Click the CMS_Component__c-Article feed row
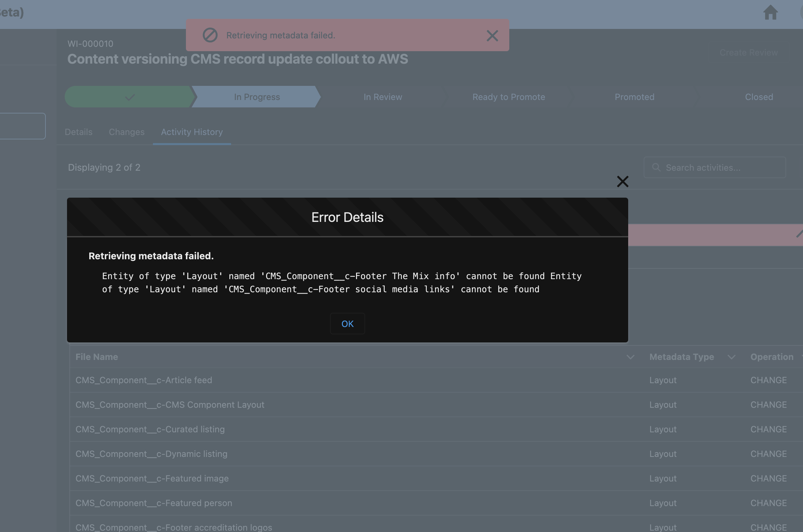The height and width of the screenshot is (532, 803). pyautogui.click(x=143, y=380)
